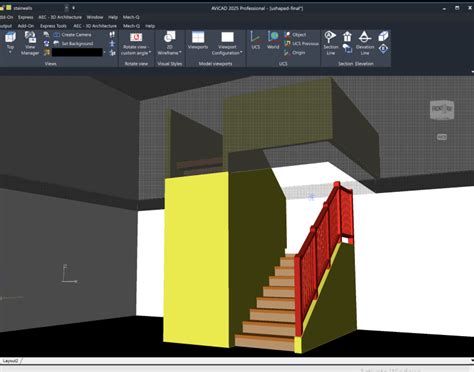Open the AEC - 3D Architecture menu
The image size is (474, 372).
[x=60, y=17]
